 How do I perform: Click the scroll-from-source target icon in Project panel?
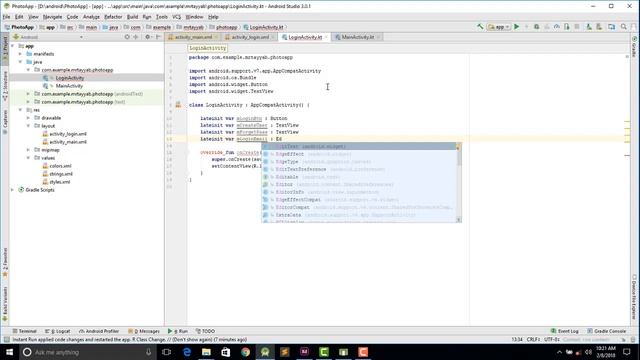pos(127,37)
